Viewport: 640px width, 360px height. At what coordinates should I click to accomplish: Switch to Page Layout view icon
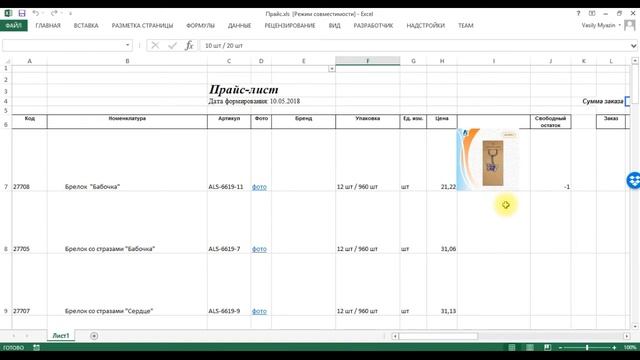coord(530,347)
